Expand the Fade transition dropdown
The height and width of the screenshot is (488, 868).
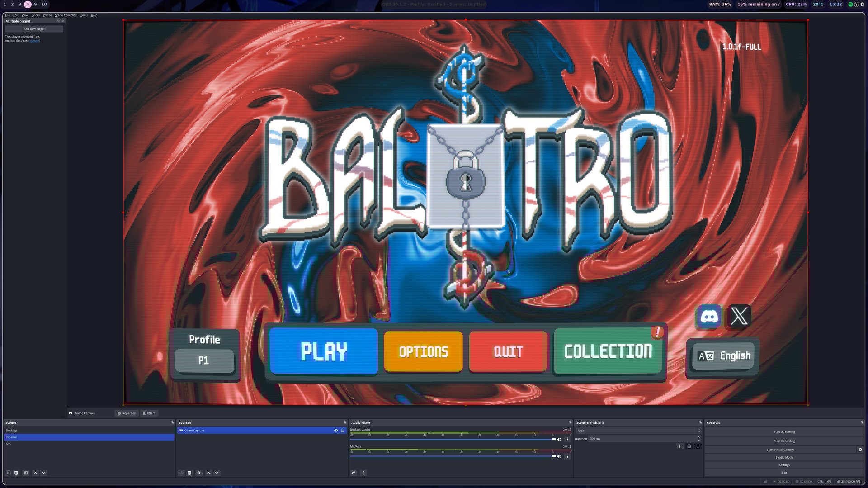tap(638, 431)
